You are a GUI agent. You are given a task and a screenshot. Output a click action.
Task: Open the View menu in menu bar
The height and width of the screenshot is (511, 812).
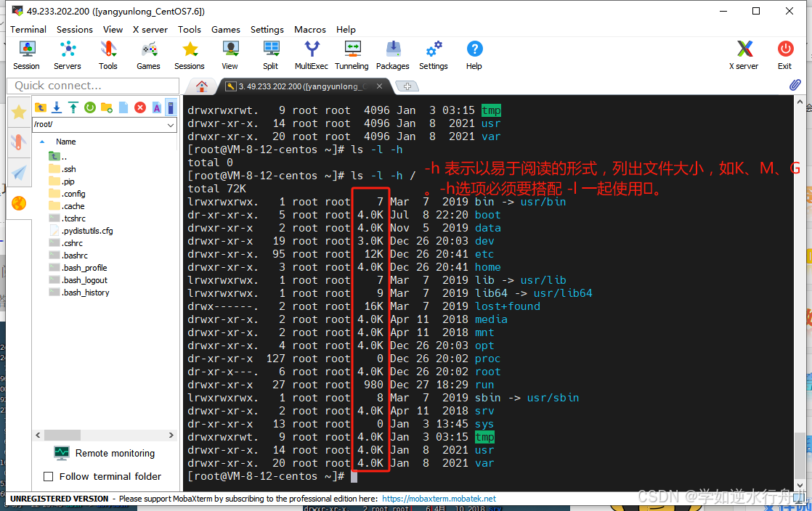113,30
